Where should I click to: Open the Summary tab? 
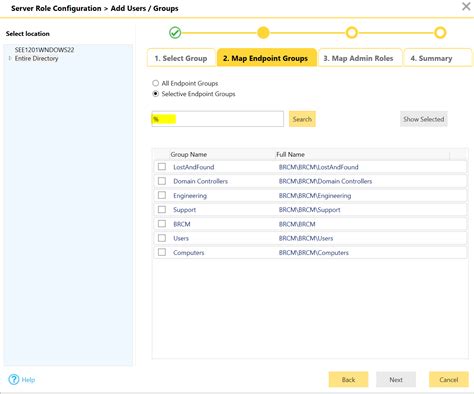coord(437,58)
